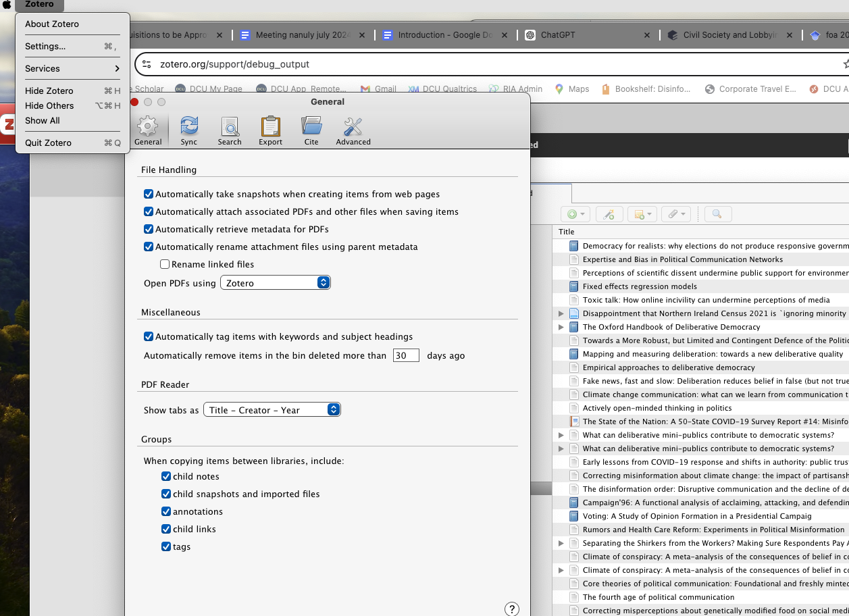Click the Add Attachment paperclip icon
The image size is (849, 616).
(x=675, y=214)
